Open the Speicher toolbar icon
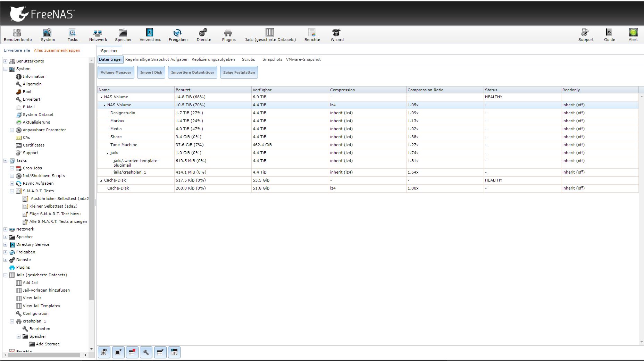The width and height of the screenshot is (644, 361). [x=123, y=33]
